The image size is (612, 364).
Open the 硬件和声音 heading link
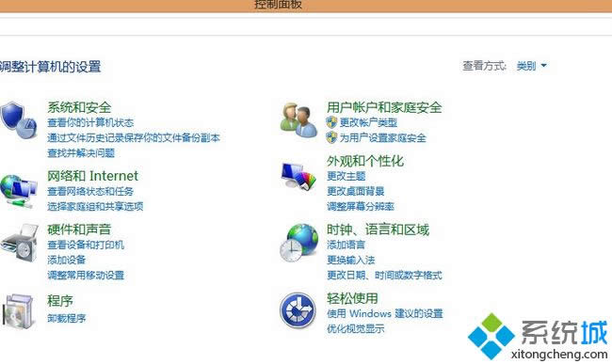click(79, 229)
